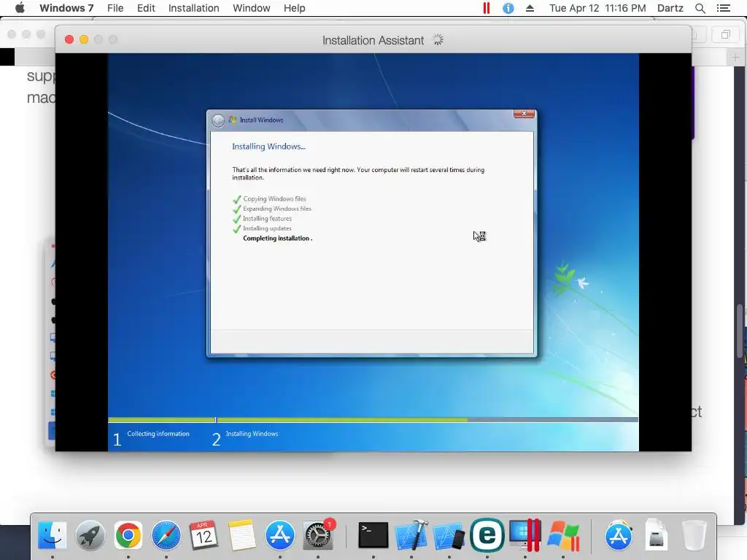Click the new tab plus in background window
Screen dimensions: 747x560
tap(735, 58)
